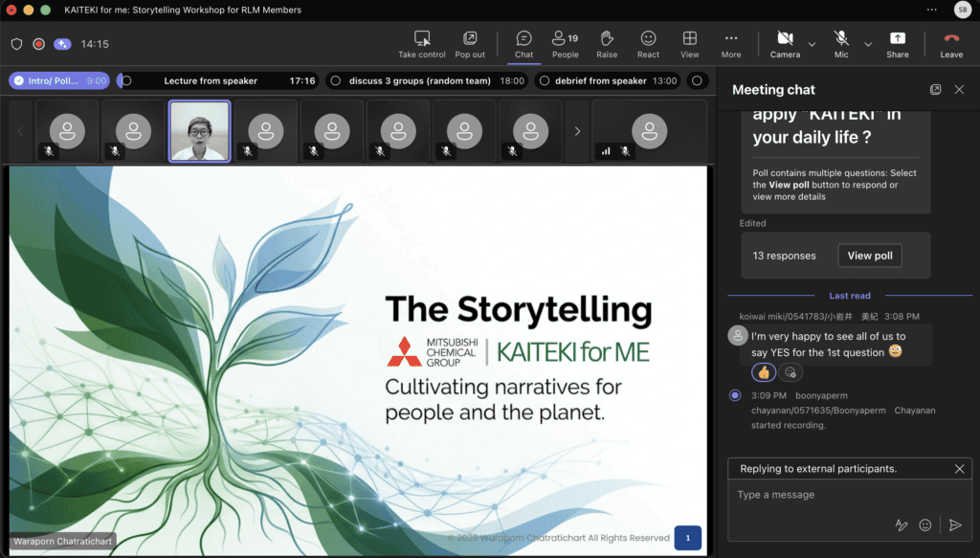
Task: Click the 13 responses text
Action: (x=784, y=256)
